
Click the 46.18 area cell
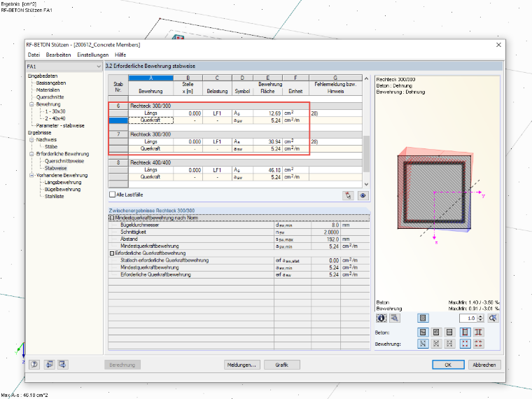pyautogui.click(x=267, y=170)
